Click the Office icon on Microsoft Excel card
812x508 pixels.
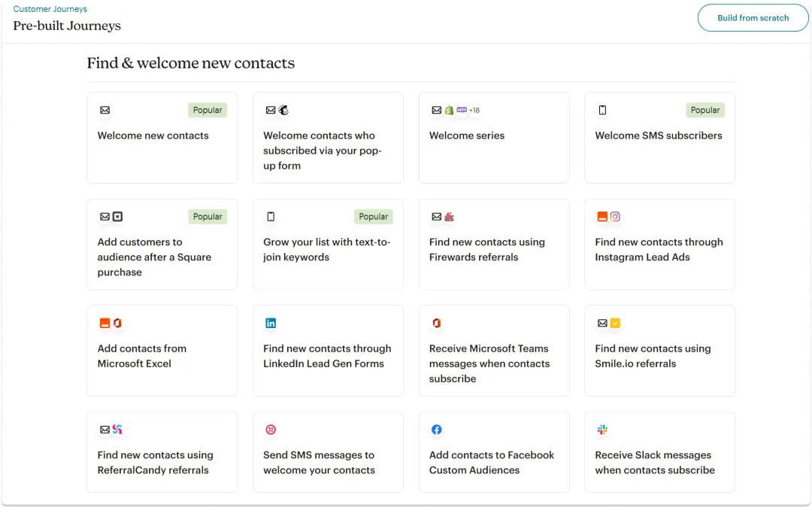[117, 323]
